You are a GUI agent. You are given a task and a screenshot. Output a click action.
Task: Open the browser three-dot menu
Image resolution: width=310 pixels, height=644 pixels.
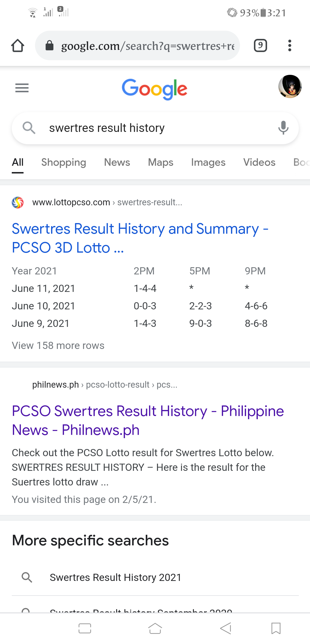coord(290,46)
